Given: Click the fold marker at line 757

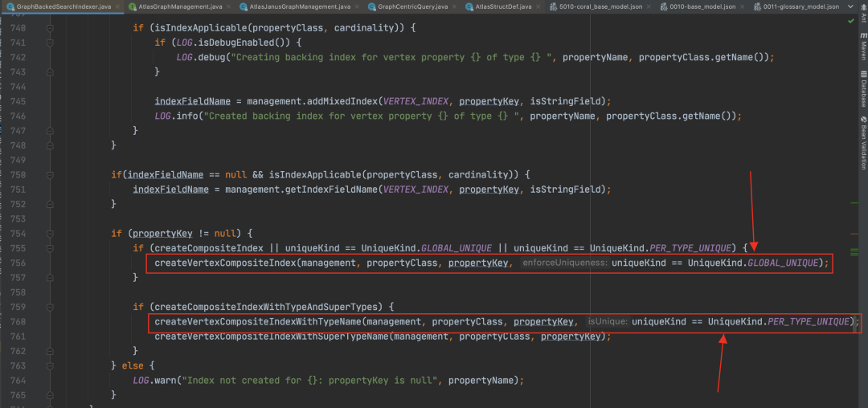Looking at the screenshot, I should (50, 278).
